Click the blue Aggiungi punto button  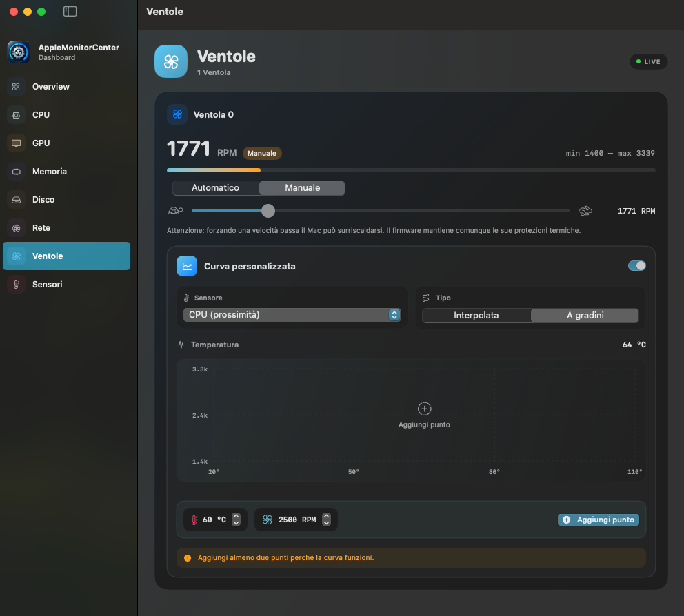(598, 520)
